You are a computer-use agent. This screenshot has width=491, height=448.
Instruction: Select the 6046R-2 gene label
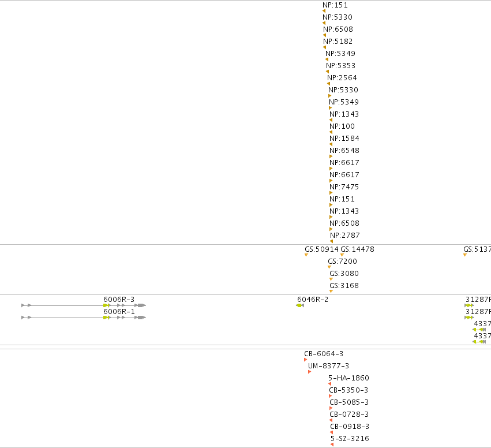click(313, 300)
